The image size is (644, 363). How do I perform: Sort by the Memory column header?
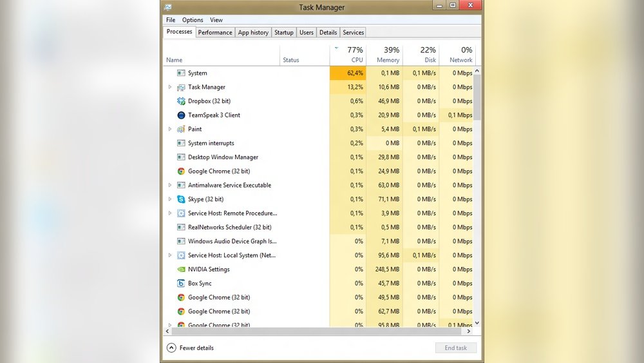tap(384, 55)
